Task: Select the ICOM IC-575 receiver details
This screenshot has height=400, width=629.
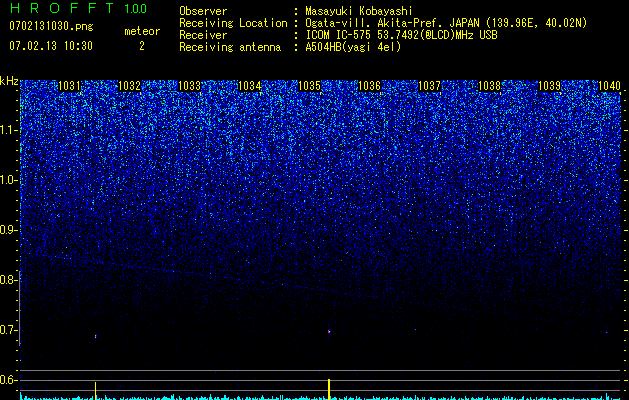Action: pyautogui.click(x=402, y=35)
